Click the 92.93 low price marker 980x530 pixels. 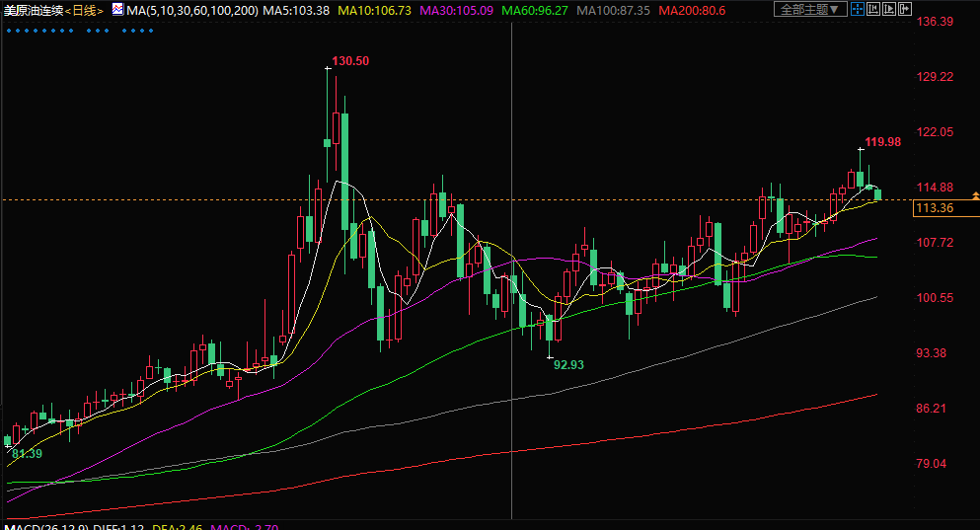[568, 364]
